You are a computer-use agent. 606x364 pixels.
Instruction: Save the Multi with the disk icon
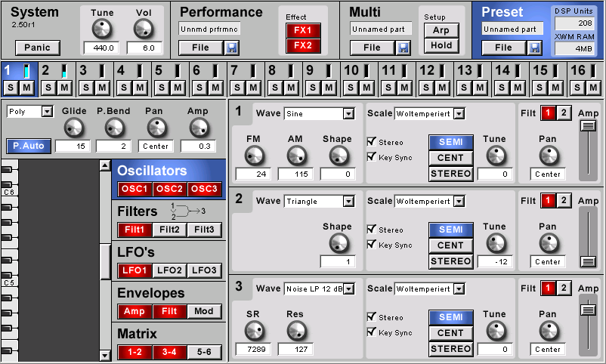tap(403, 48)
